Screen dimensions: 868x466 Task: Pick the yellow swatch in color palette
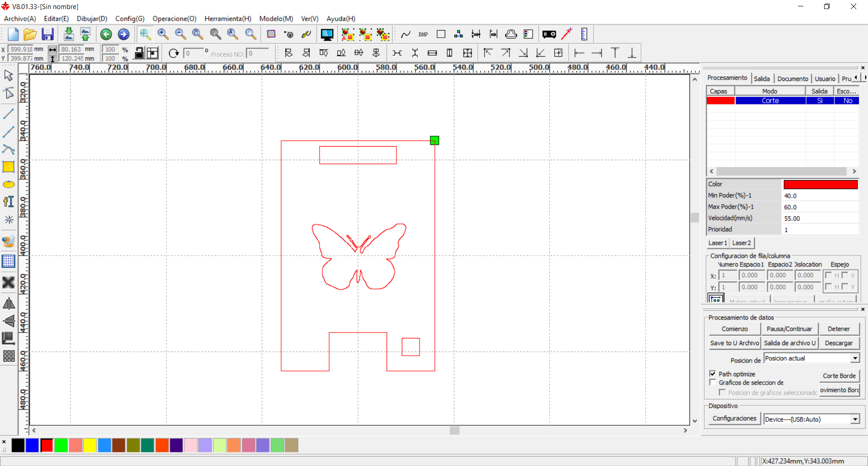(90, 446)
